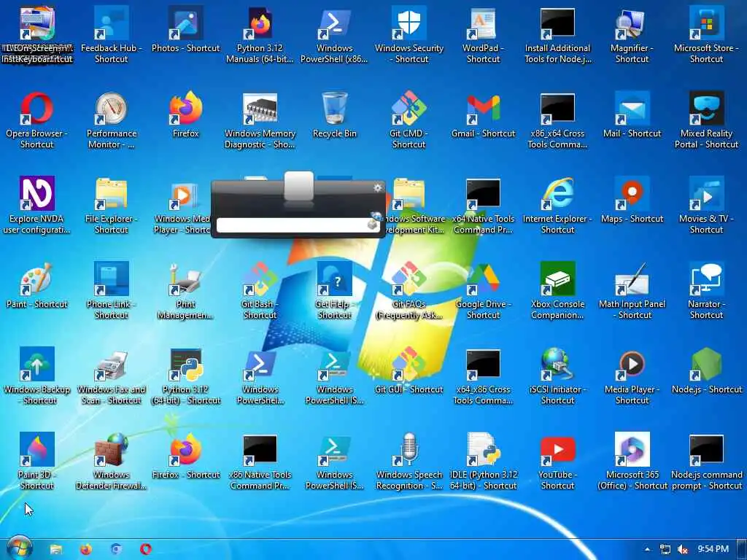Select the Google Drive shortcut icon
747x560 pixels.
coord(483,290)
